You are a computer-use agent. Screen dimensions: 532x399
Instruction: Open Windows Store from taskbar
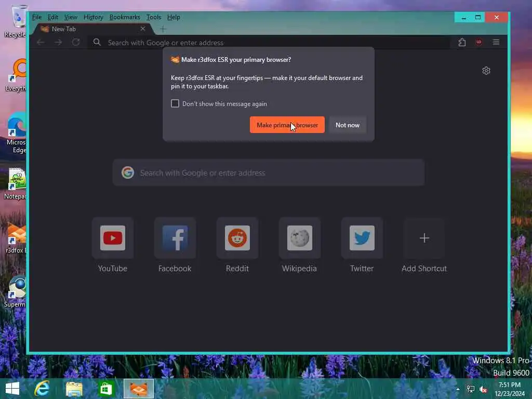pyautogui.click(x=106, y=389)
